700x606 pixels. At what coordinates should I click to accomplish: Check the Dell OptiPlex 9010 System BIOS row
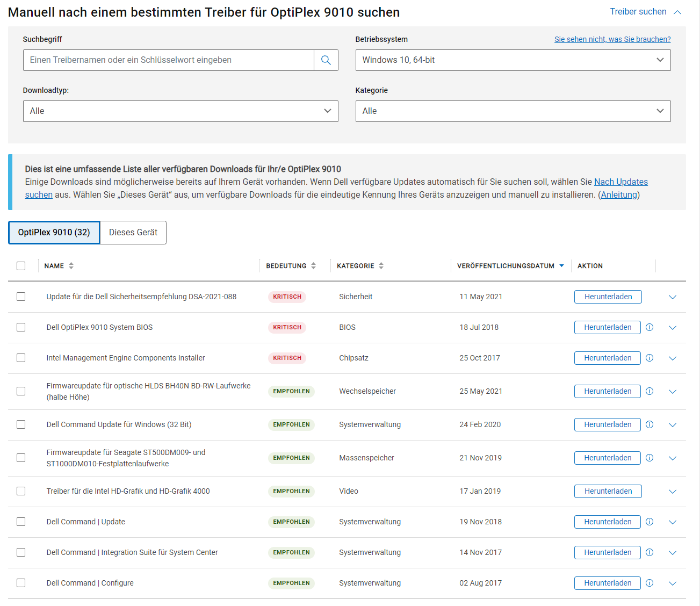click(x=21, y=327)
